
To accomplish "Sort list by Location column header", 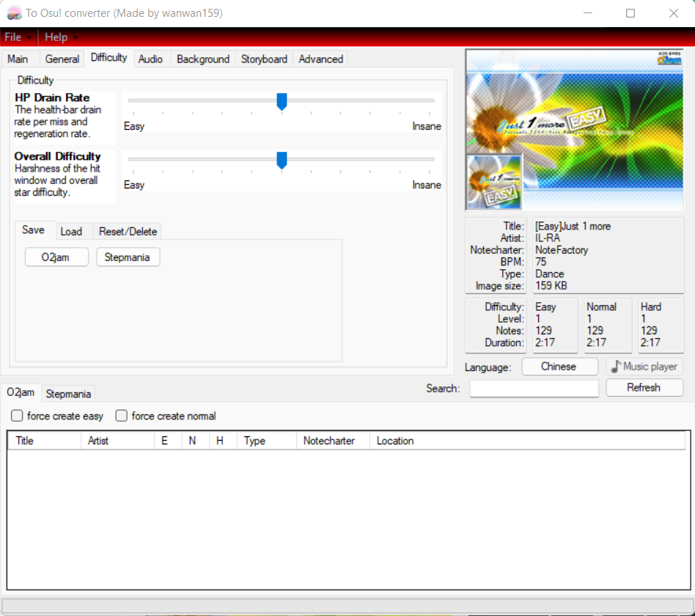I will pyautogui.click(x=527, y=441).
